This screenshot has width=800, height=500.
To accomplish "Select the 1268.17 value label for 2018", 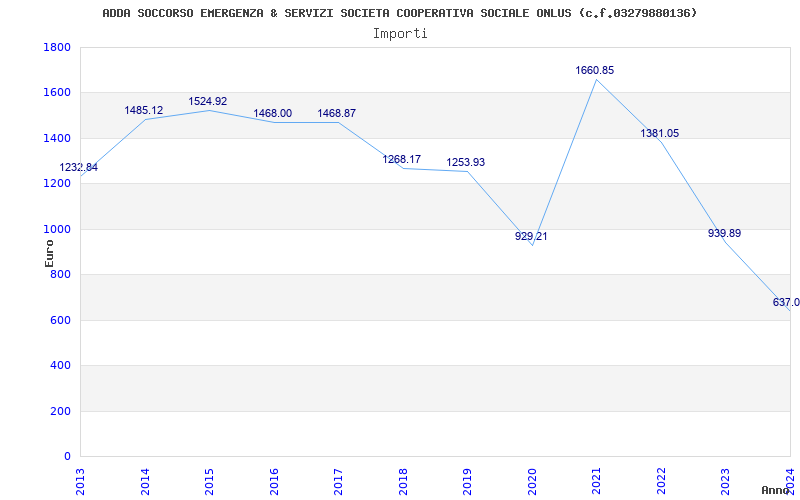I will point(401,159).
